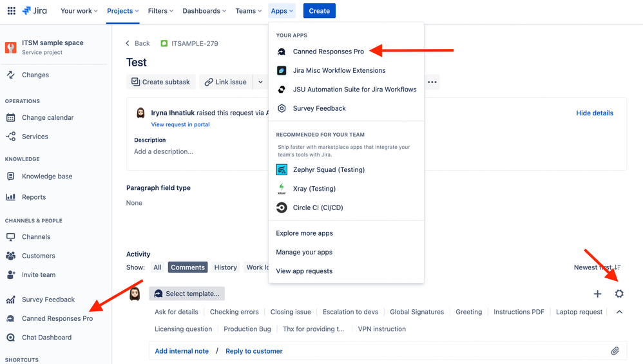Select Jira Misc Workflow Extensions menu item
This screenshot has width=643, height=364.
point(346,70)
